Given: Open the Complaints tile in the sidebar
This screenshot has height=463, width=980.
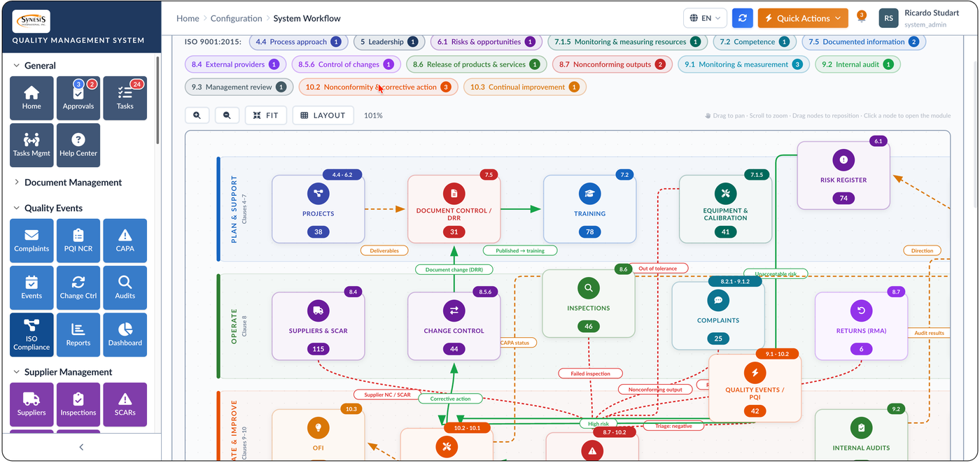Looking at the screenshot, I should coord(31,241).
